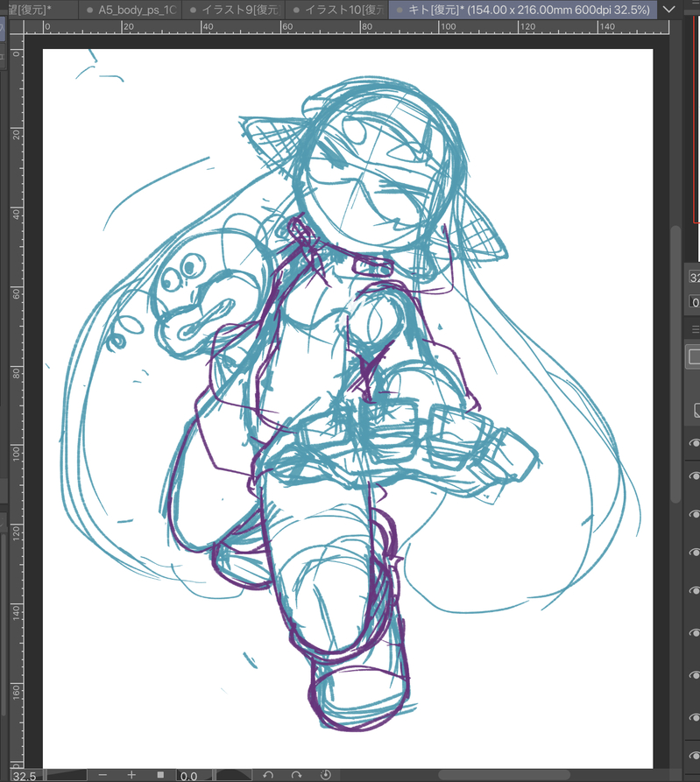Click the zoom slider next to 32.5
The height and width of the screenshot is (782, 700).
[66, 776]
